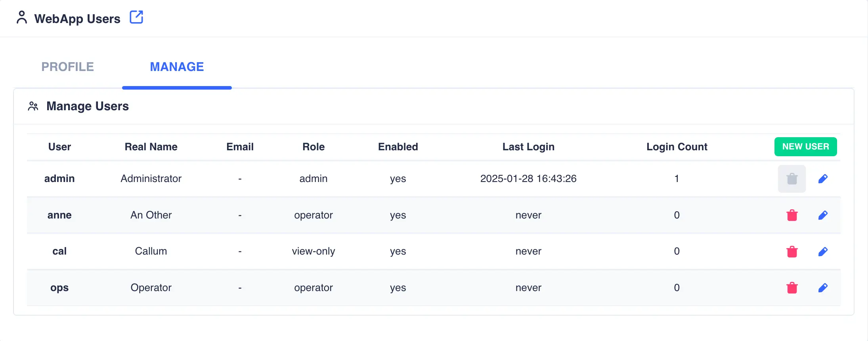Delete the user cal
The width and height of the screenshot is (868, 341).
pos(792,251)
